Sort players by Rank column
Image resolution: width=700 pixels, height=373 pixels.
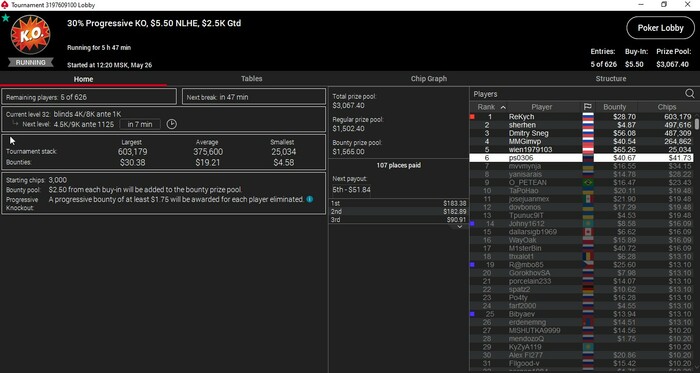[x=488, y=107]
